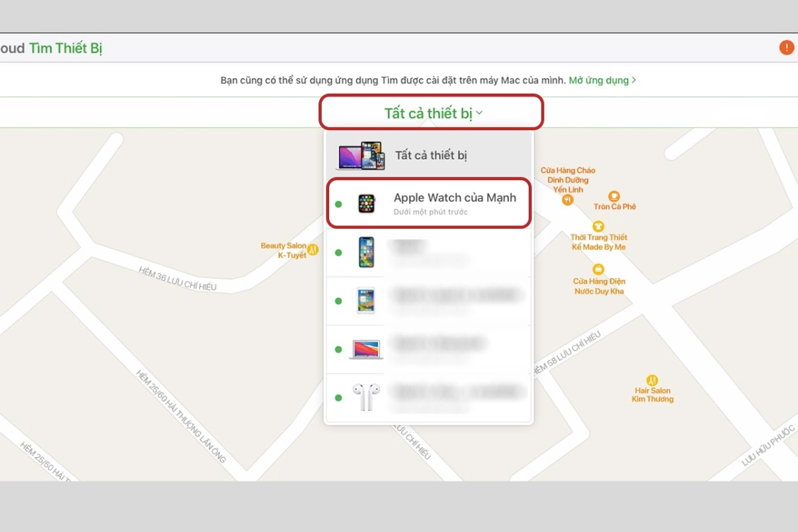Choose Tất cả thiết bị in device list

point(431,156)
